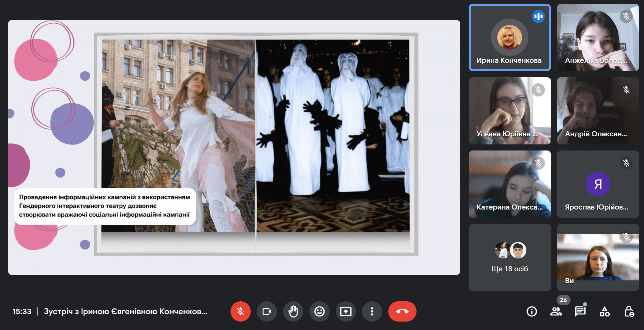Open the chat messages panel
Viewport: 644px width, 330px height.
(580, 311)
